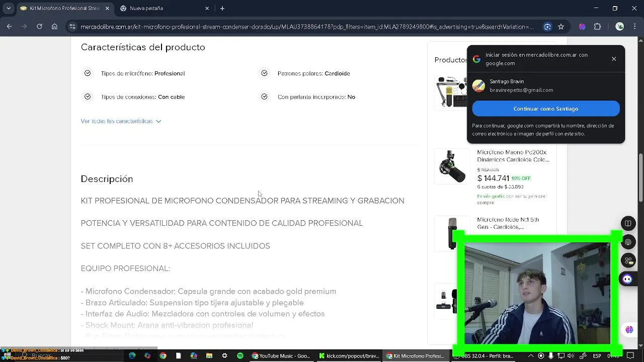The image size is (644, 362).
Task: Click the Con parlante incorporado check icon
Action: [264, 97]
